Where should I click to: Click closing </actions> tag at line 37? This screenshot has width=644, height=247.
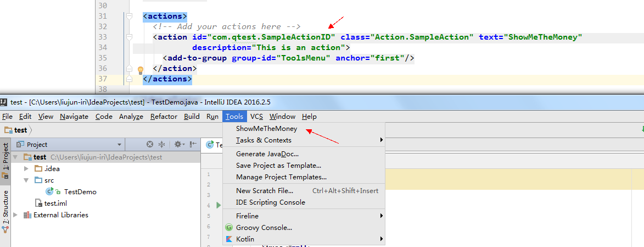167,79
